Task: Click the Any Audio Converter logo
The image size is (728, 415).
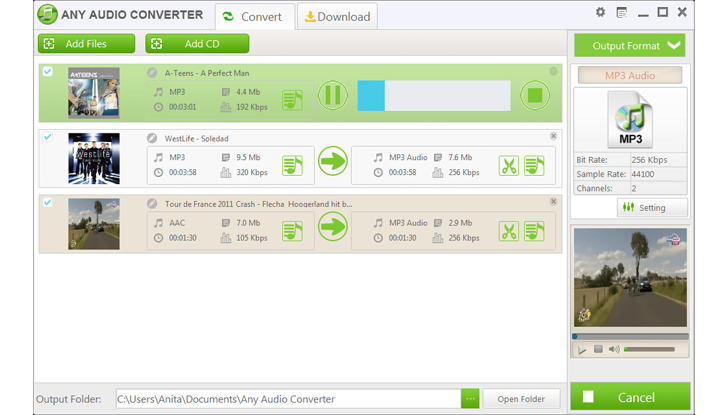Action: point(47,14)
